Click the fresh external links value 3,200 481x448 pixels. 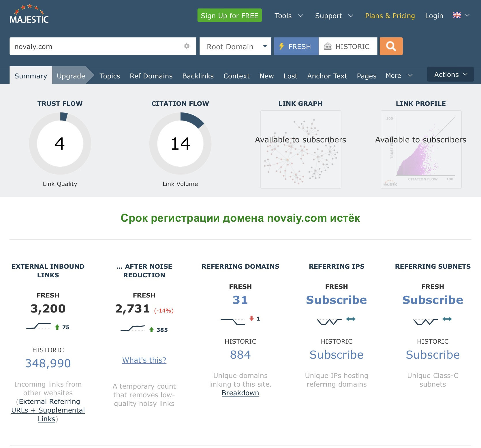(x=48, y=308)
